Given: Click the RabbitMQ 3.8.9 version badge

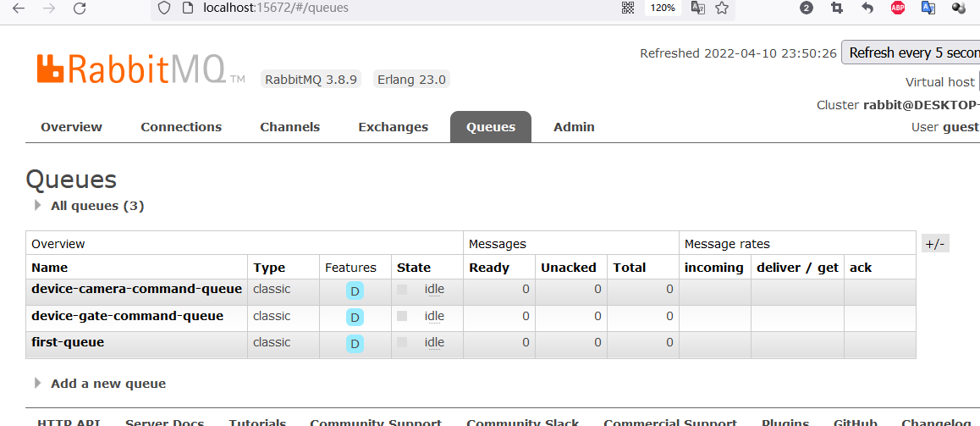Looking at the screenshot, I should 311,80.
